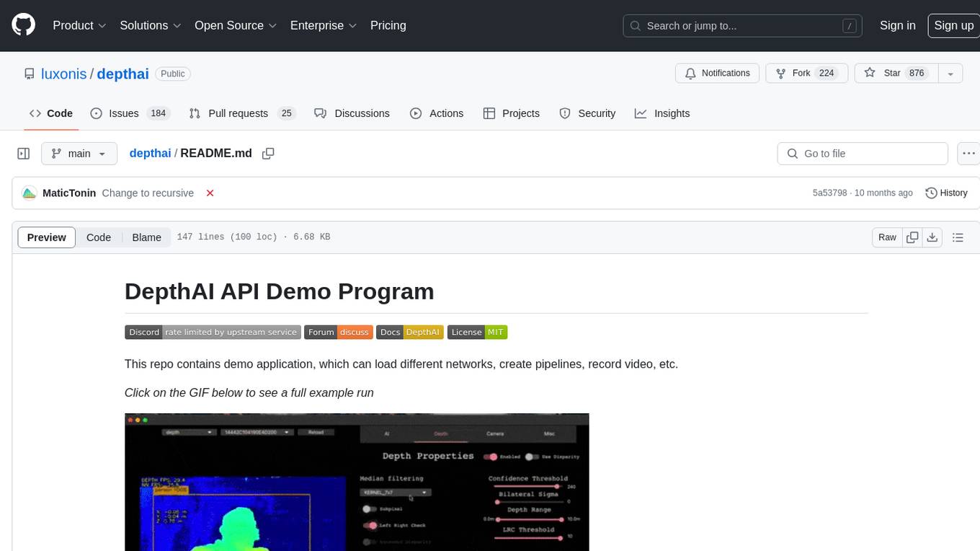Expand the file tree side panel
The width and height of the screenshot is (980, 551).
(x=23, y=154)
